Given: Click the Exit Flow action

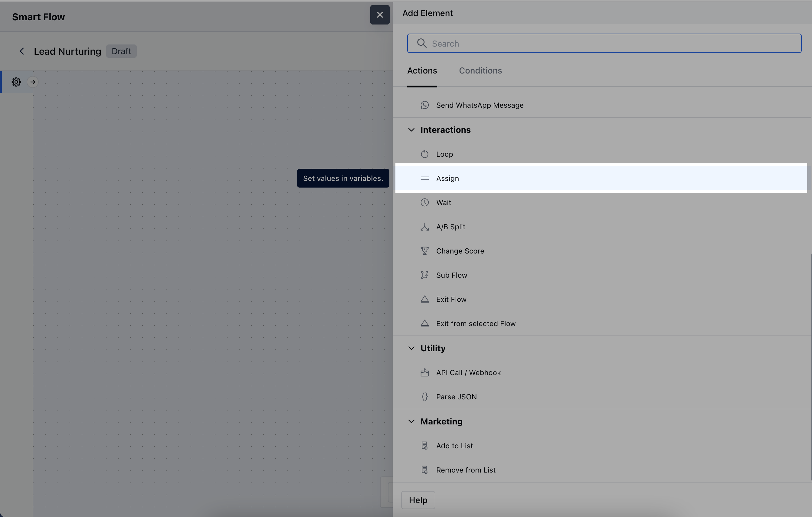Looking at the screenshot, I should point(451,299).
